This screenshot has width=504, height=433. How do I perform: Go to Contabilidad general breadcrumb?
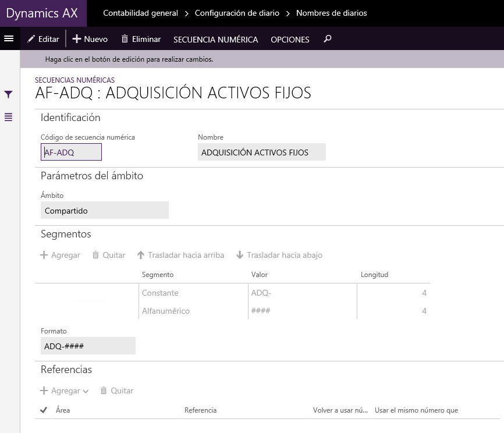click(x=140, y=13)
